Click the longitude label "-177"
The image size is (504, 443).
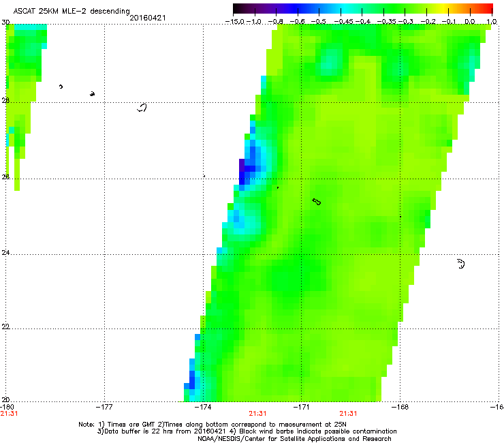pyautogui.click(x=104, y=407)
